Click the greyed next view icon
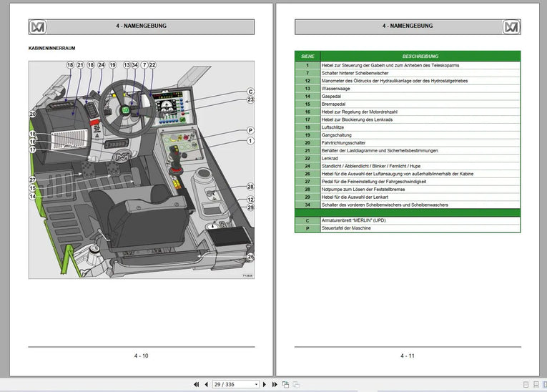This screenshot has width=547, height=392. click(x=296, y=384)
